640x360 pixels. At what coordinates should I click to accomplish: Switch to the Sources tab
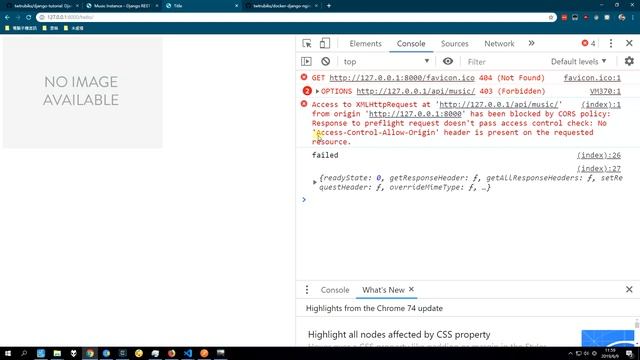pos(455,44)
